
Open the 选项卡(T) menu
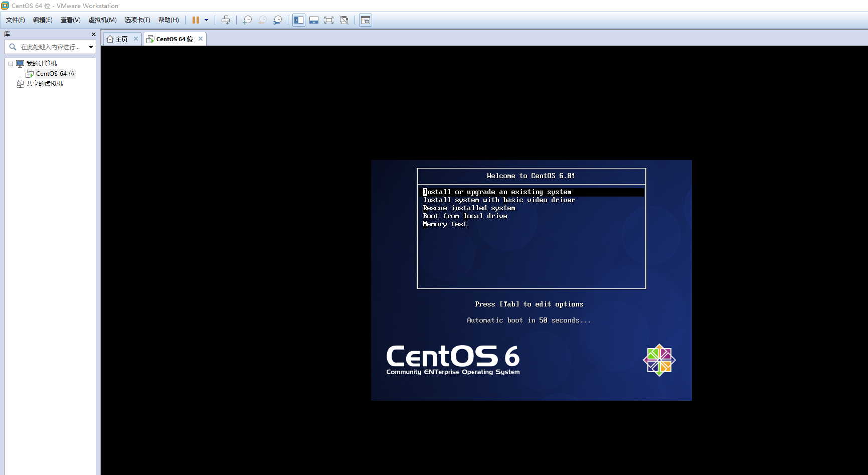point(137,20)
